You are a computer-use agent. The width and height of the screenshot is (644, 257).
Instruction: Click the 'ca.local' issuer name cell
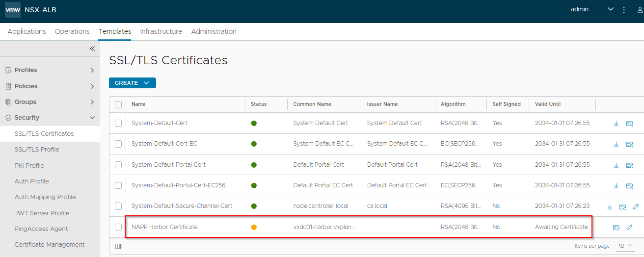(x=377, y=206)
